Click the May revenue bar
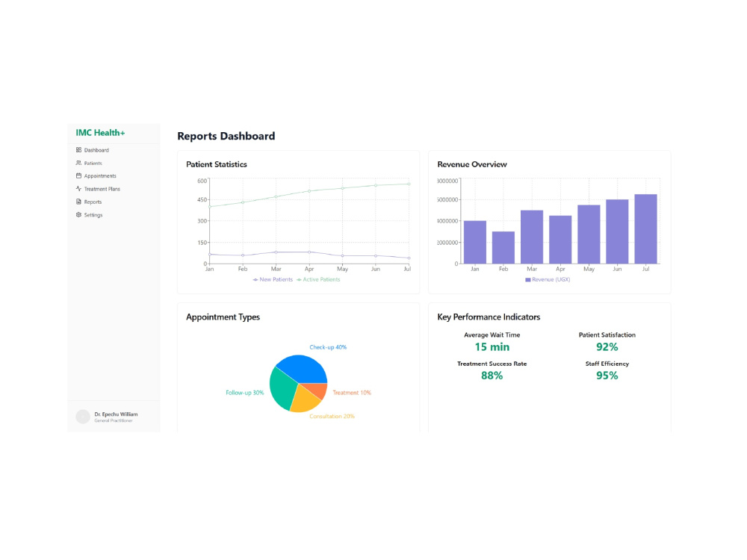The height and width of the screenshot is (560, 747). [x=589, y=234]
